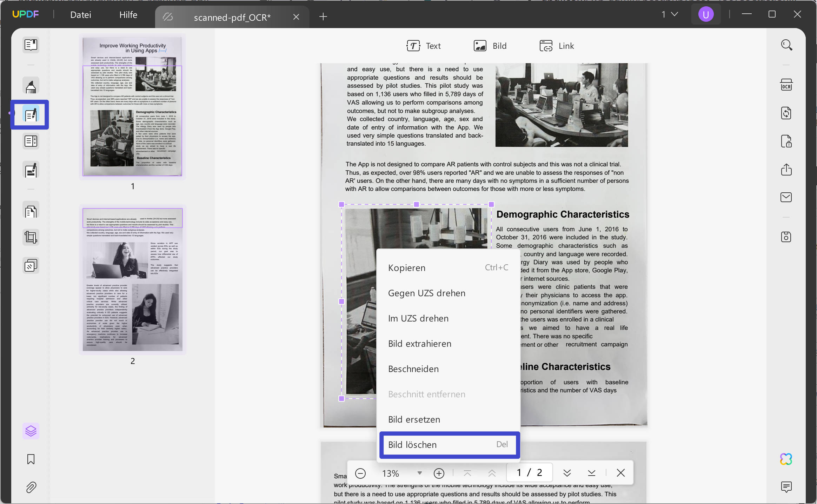Zoom out using the minus control
Image resolution: width=817 pixels, height=504 pixels.
(360, 473)
